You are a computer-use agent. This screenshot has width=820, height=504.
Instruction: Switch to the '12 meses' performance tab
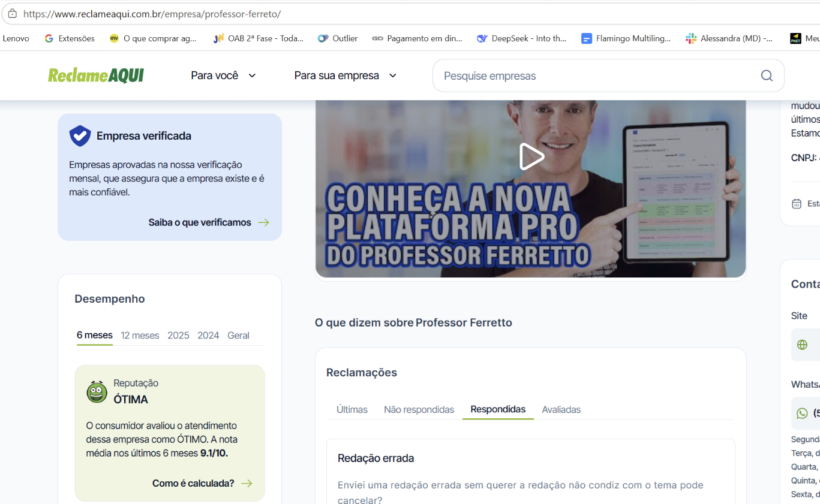point(140,336)
